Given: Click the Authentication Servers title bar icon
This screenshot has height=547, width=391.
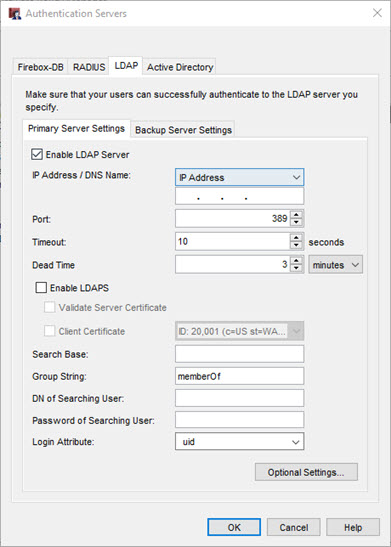Looking at the screenshot, I should (x=15, y=14).
